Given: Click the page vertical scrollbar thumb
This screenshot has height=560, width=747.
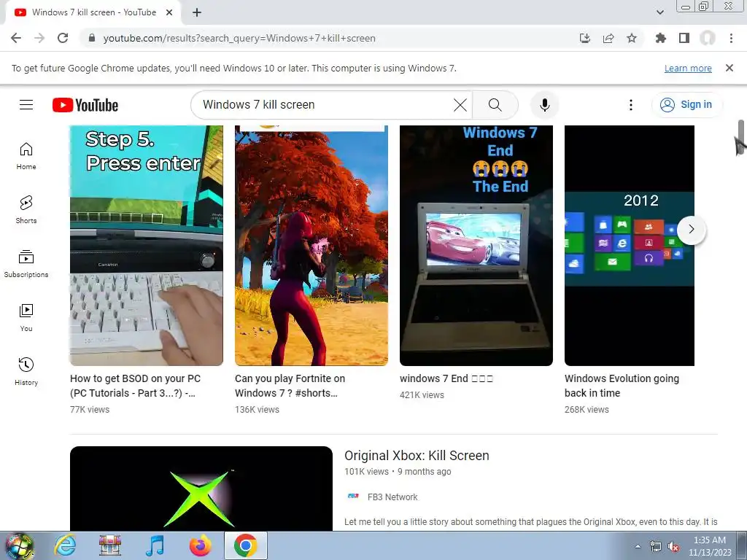Looking at the screenshot, I should [x=741, y=137].
